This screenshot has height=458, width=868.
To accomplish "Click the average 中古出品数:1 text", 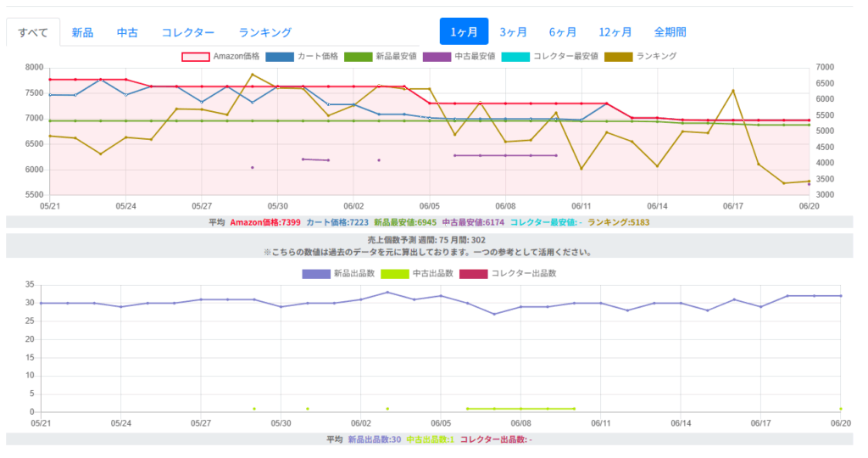I will pyautogui.click(x=430, y=439).
